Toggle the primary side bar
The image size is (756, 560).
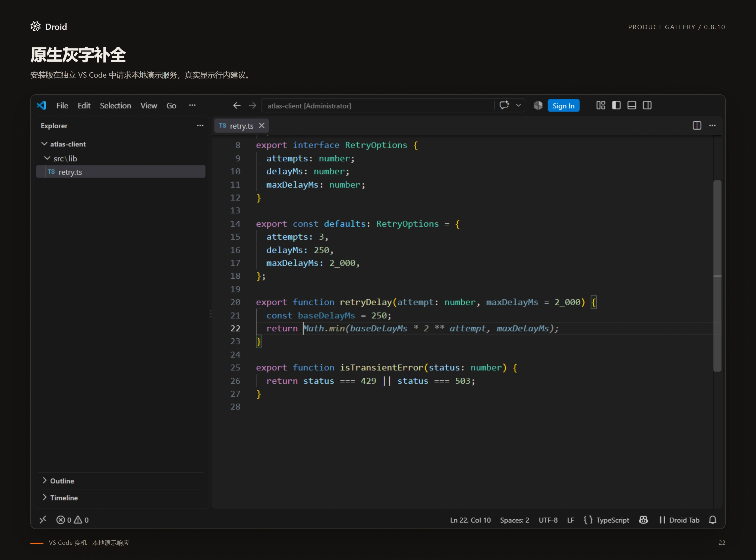616,106
